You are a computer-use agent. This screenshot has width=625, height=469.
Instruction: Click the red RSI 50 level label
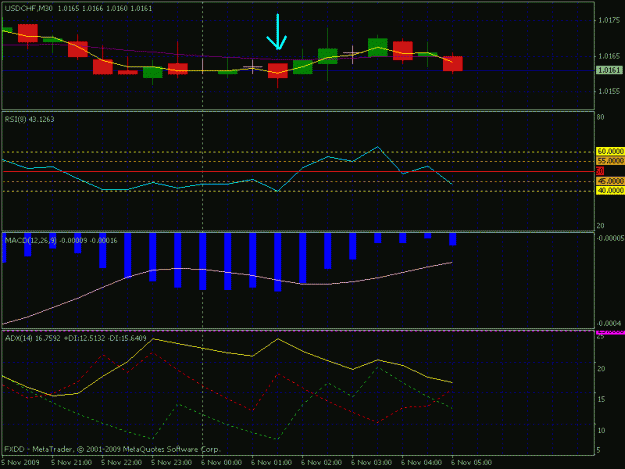(x=600, y=171)
